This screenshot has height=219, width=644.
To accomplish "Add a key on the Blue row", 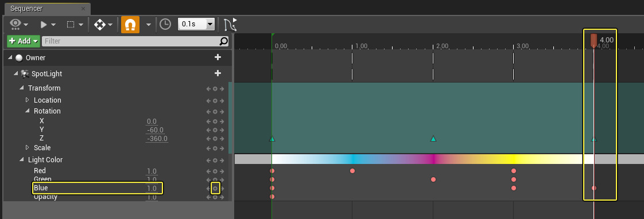I will [215, 189].
